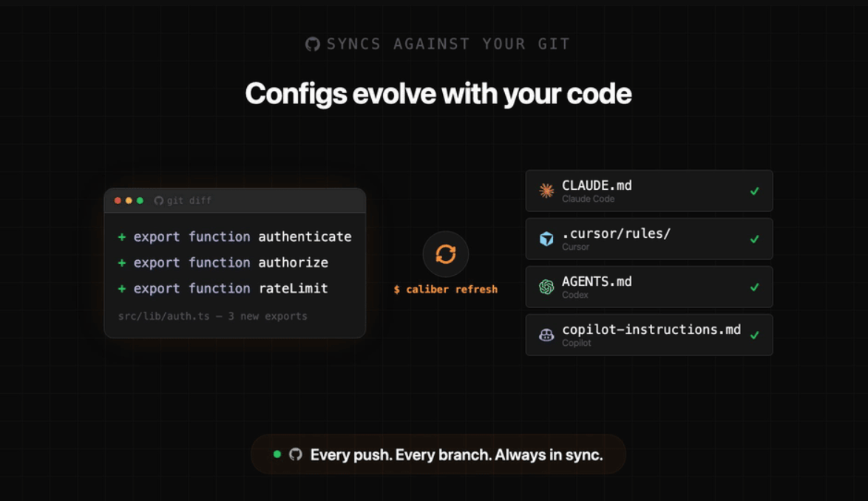Select the AGENTS.md file name
The image size is (868, 501).
597,282
